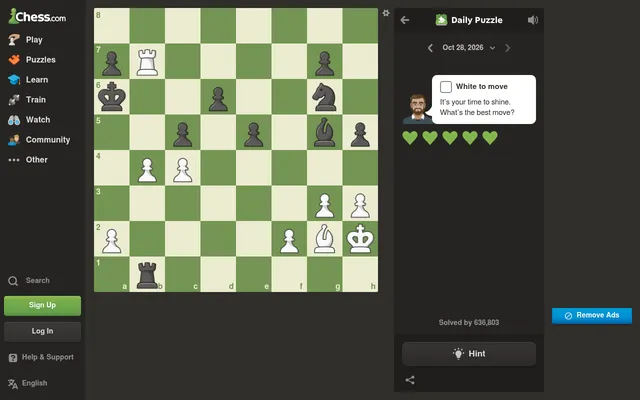
Task: Click the 'Solved by 636,803' text
Action: coord(469,322)
